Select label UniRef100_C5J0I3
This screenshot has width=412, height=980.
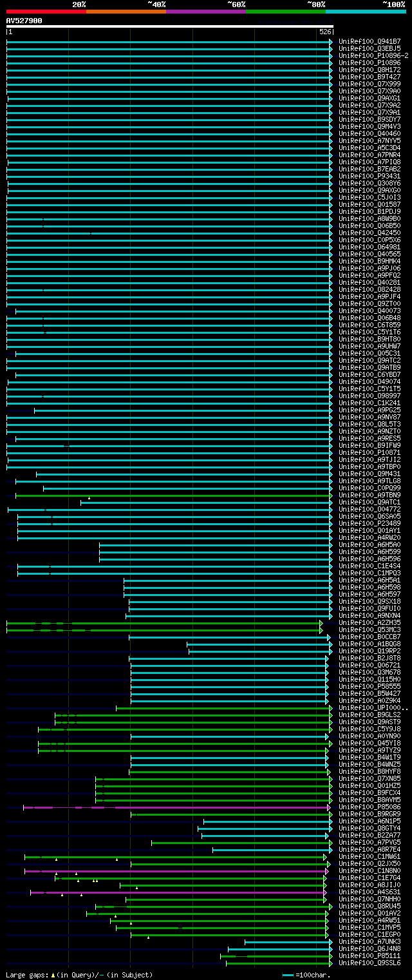370,198
